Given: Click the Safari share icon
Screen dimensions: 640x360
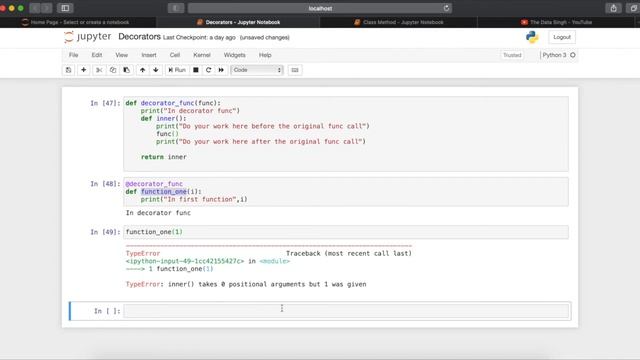Looking at the screenshot, I should tap(613, 8).
